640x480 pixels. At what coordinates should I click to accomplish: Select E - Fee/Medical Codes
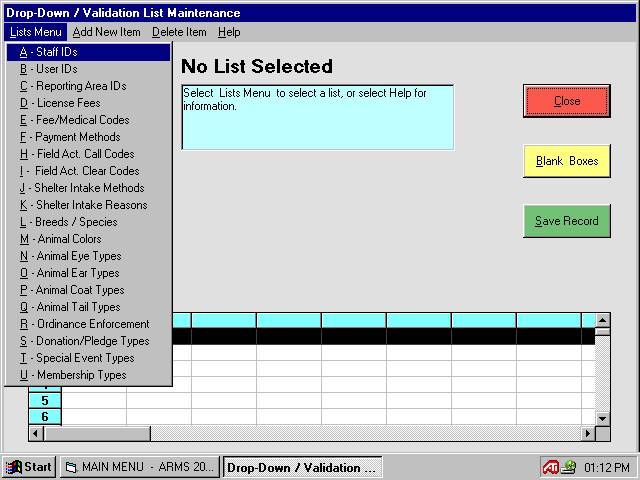(89, 120)
